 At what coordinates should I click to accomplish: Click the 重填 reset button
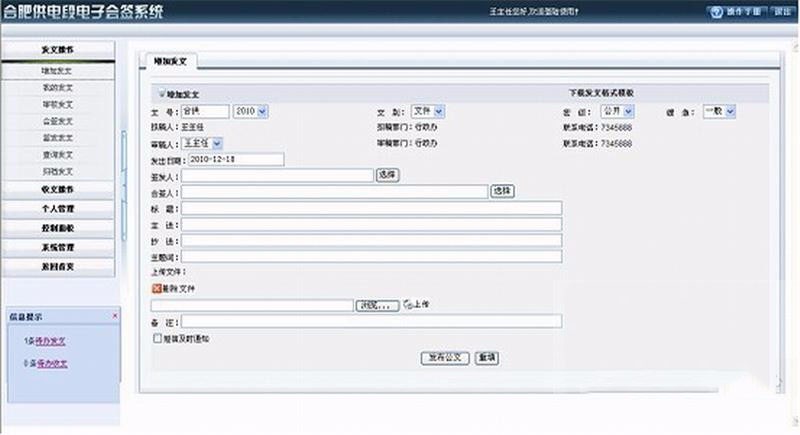click(487, 357)
